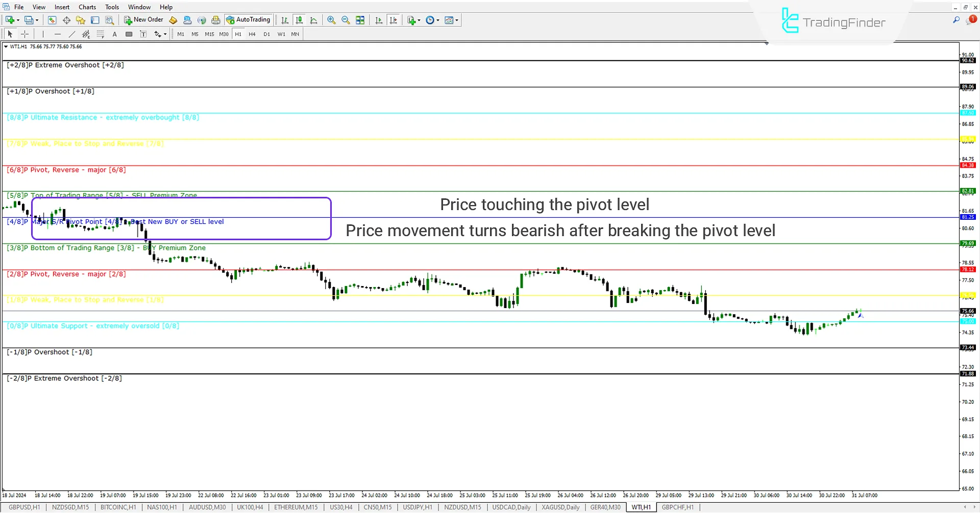The image size is (980, 513).
Task: Switch to the GBPCHF,H1 chart tab
Action: (x=677, y=507)
